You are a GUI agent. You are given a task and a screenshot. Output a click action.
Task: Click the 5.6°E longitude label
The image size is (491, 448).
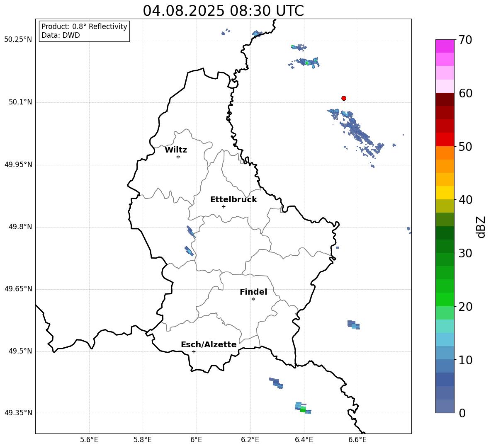click(x=89, y=440)
